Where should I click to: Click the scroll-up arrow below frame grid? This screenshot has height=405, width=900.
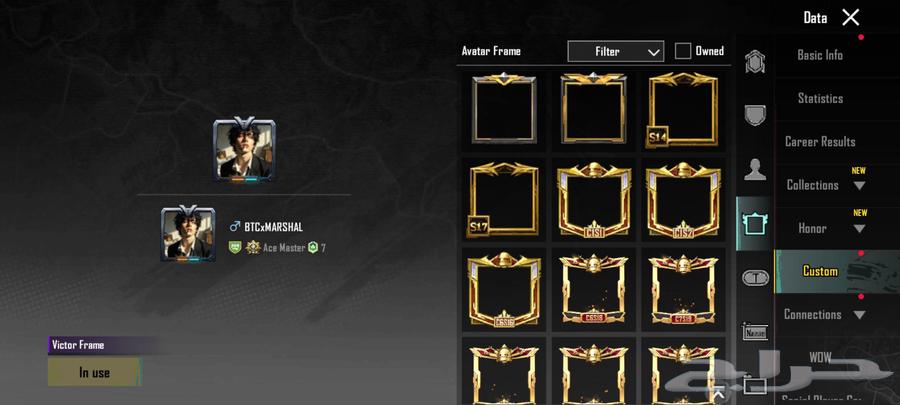coord(719,395)
